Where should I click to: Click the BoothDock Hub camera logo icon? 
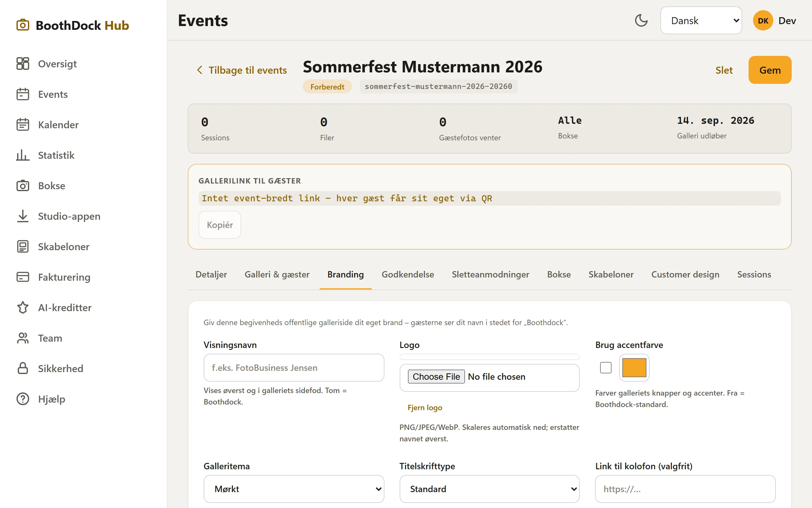tap(23, 25)
